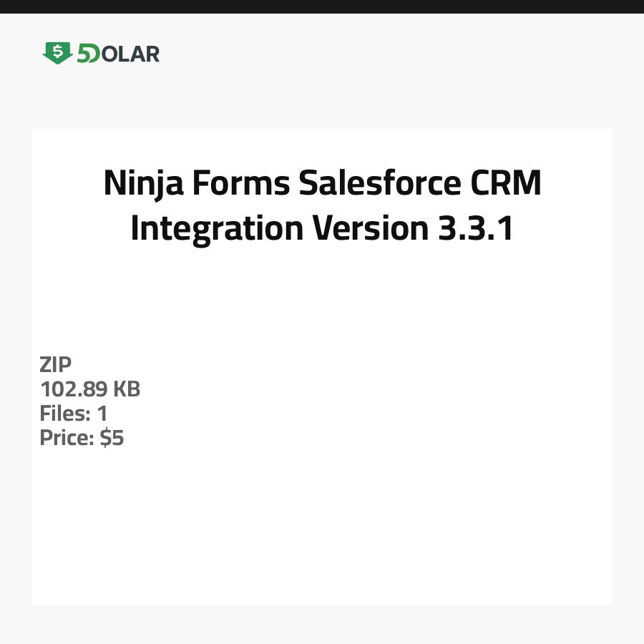The width and height of the screenshot is (644, 644).
Task: Click the green D letter in logo
Action: (94, 54)
